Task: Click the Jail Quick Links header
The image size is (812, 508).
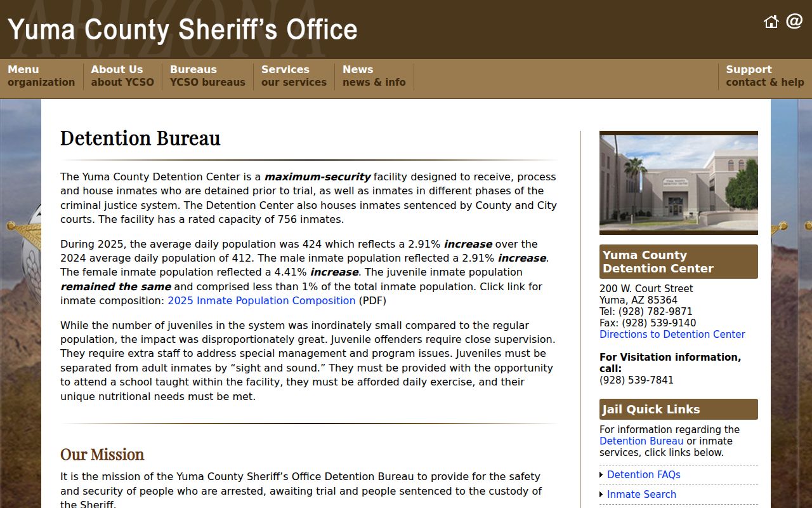Action: pos(679,409)
